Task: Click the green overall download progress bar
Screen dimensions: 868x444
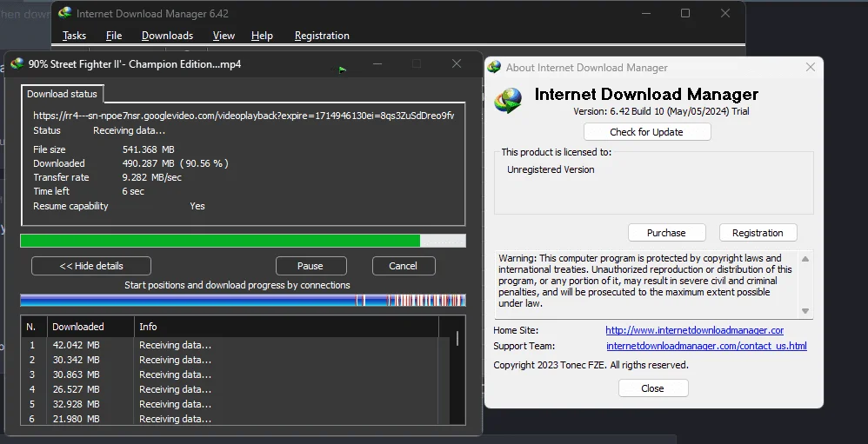Action: (x=243, y=241)
